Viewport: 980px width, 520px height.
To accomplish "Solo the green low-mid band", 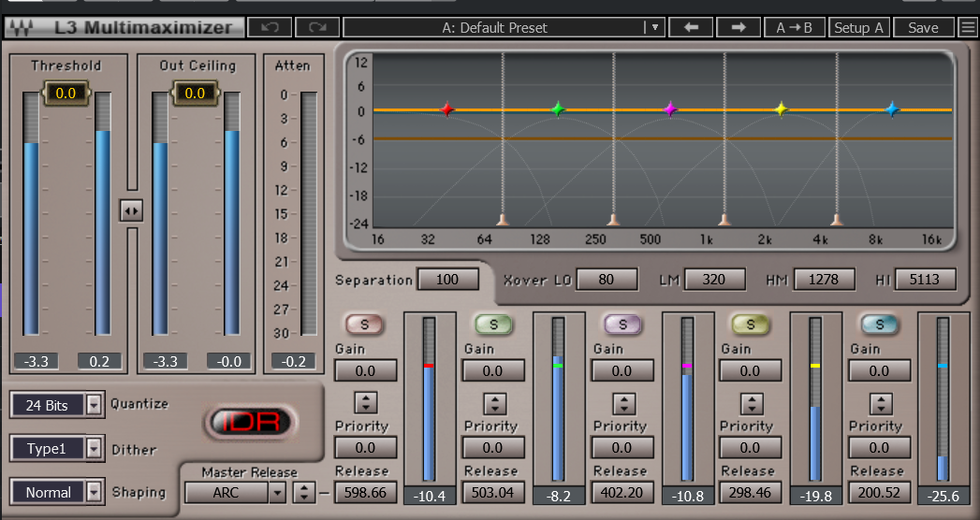I will pyautogui.click(x=493, y=324).
